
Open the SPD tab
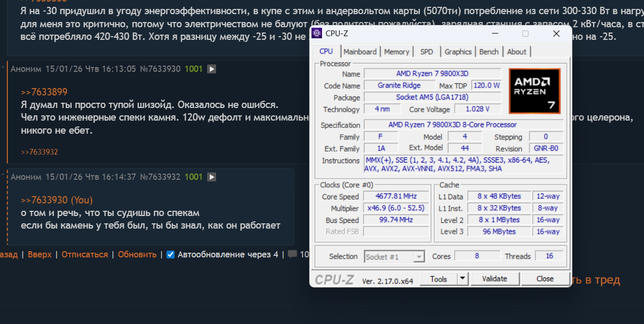426,51
